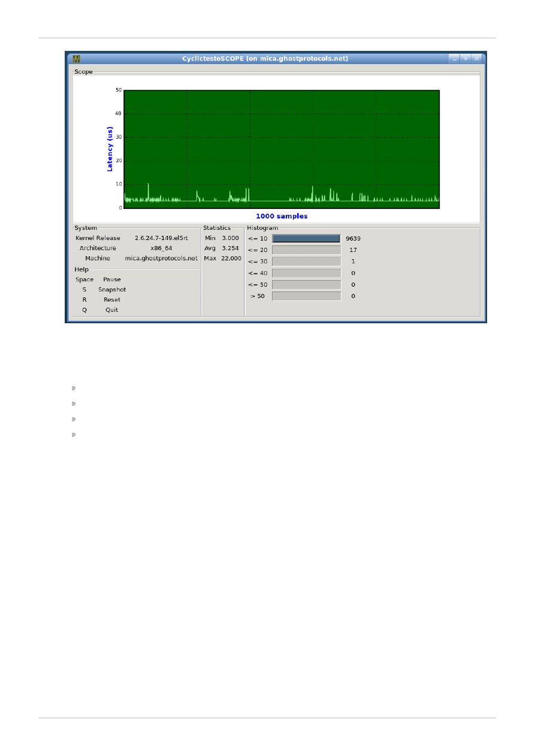
Task: Click the '<= 40' histogram bar
Action: tap(306, 273)
